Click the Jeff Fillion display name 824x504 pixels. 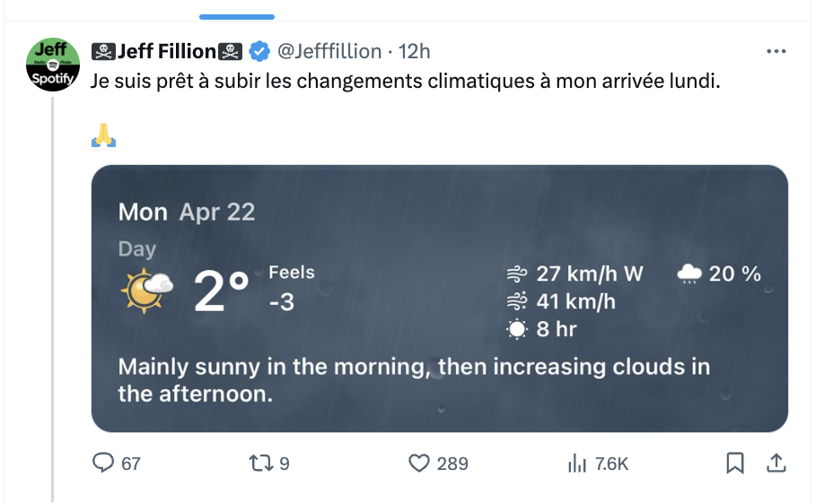167,51
